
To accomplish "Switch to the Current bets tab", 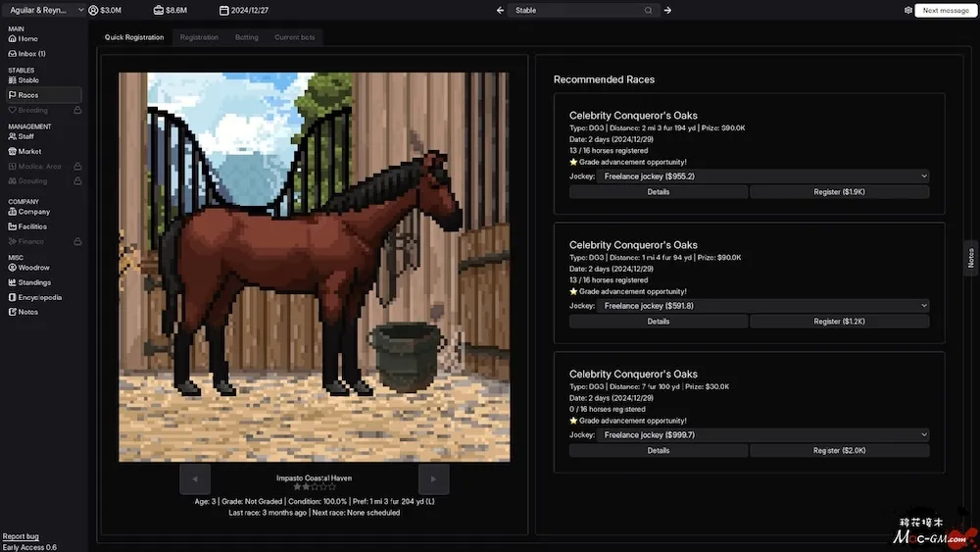I will click(295, 37).
